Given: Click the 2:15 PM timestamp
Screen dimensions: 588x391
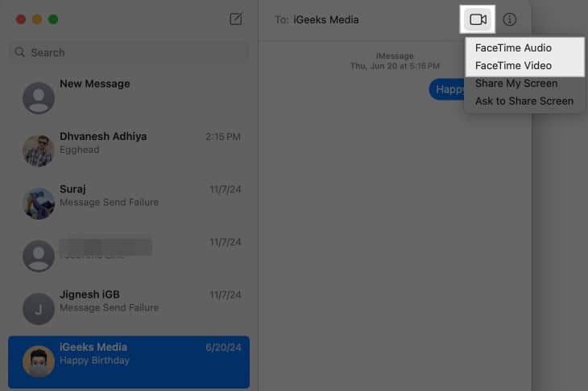Looking at the screenshot, I should click(x=223, y=137).
